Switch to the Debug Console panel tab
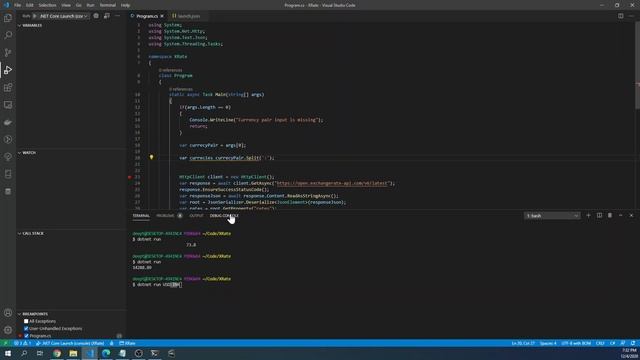This screenshot has width=640, height=360. coord(224,216)
